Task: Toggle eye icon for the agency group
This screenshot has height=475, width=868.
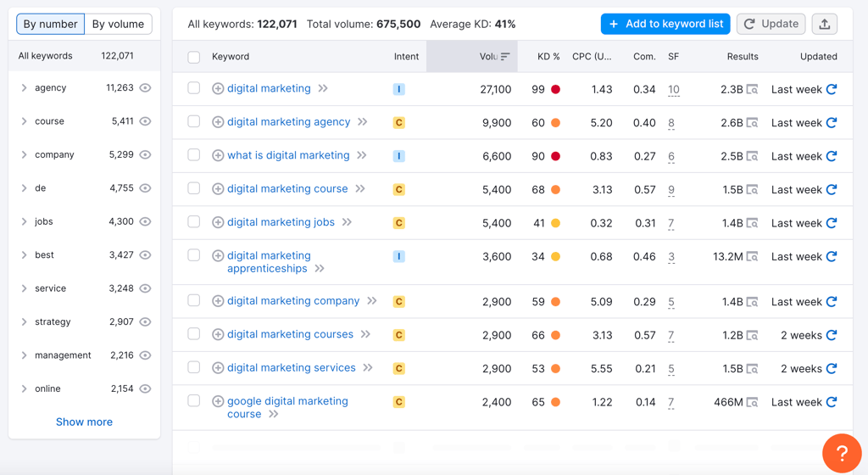Action: pyautogui.click(x=145, y=88)
